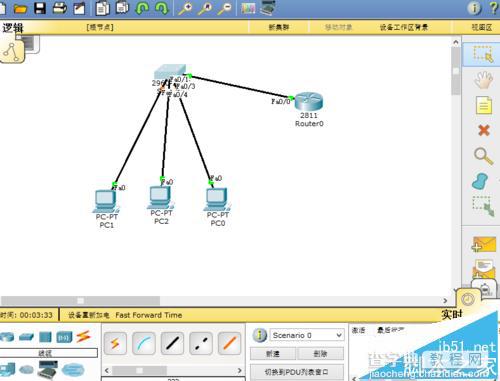Select the Resize Shape tool
This screenshot has height=381, width=500.
coord(484,206)
